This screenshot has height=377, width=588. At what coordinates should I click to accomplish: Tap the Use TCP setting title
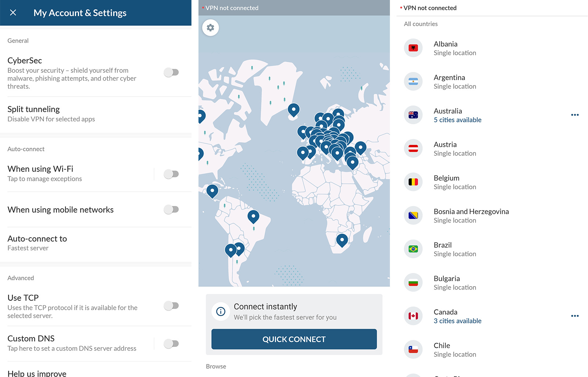(23, 298)
